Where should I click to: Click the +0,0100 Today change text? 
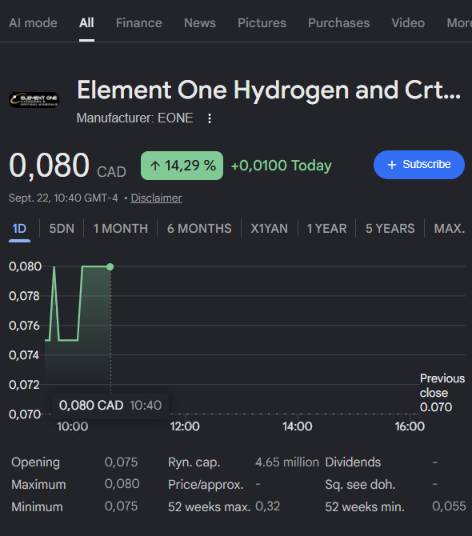[x=281, y=165]
